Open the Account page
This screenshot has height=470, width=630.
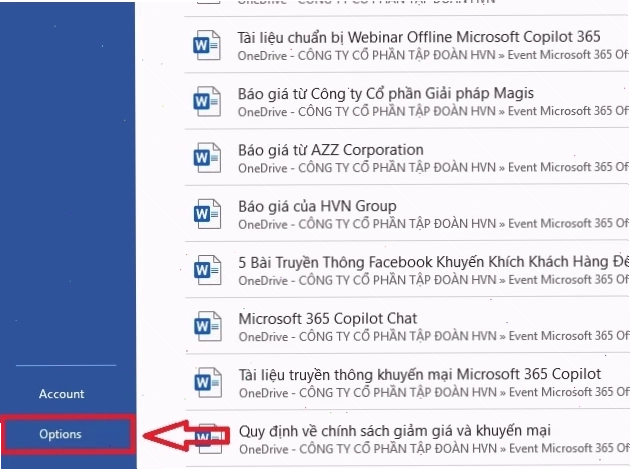(61, 394)
